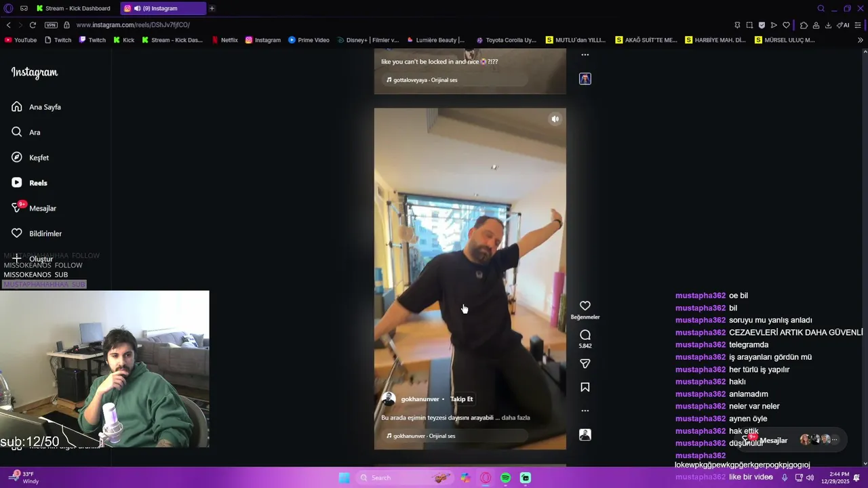Open Netflix bookmark
Image resolution: width=868 pixels, height=488 pixels.
point(224,40)
